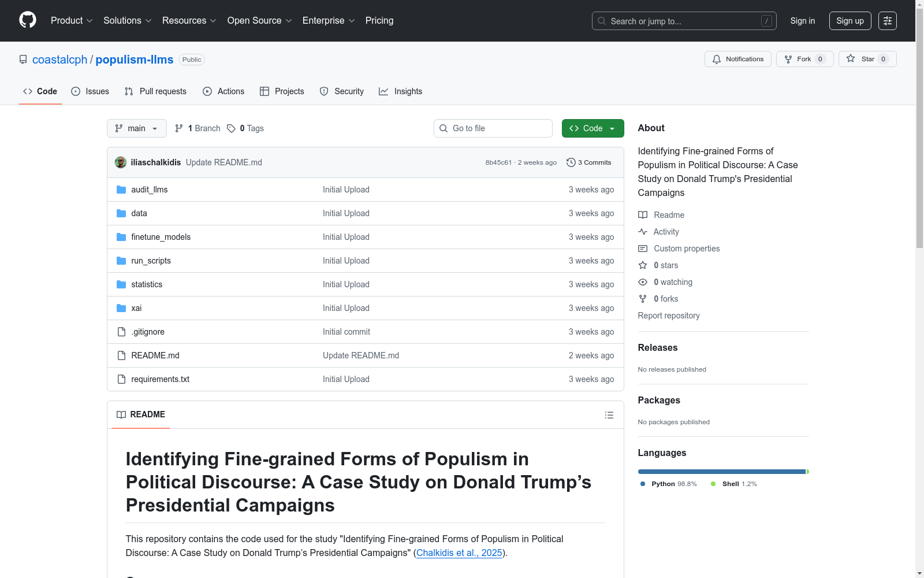Open the coastalcph organization link
This screenshot has width=924, height=578.
click(x=59, y=60)
